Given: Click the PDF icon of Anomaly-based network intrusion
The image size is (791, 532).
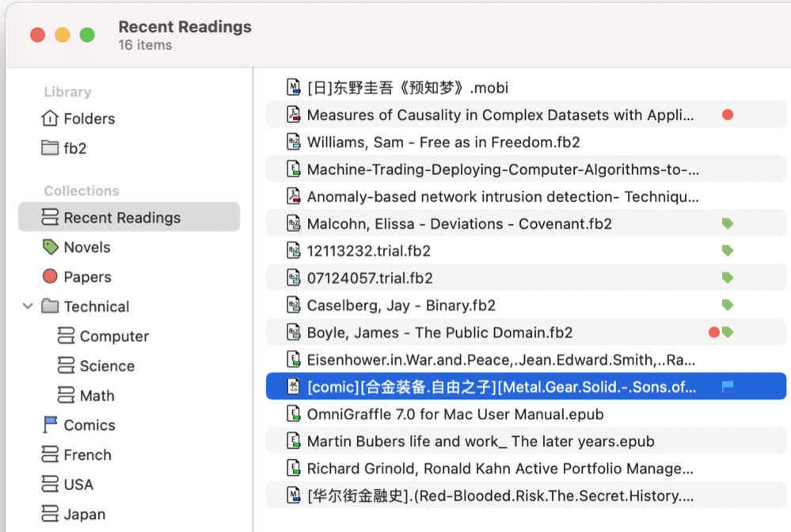Looking at the screenshot, I should 294,196.
